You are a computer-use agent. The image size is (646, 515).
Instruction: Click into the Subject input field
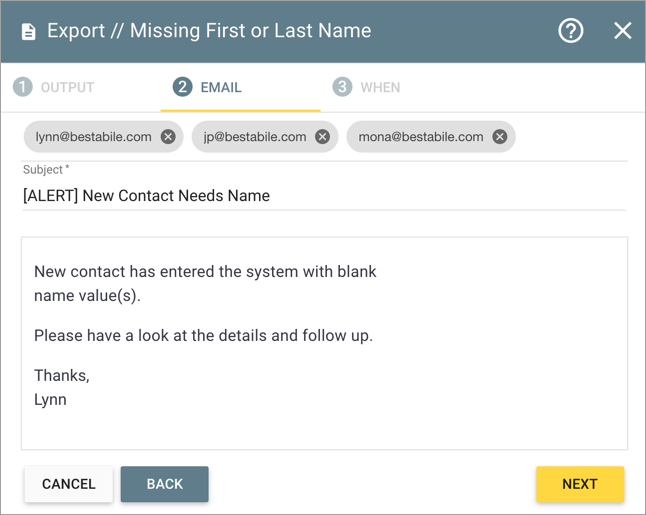pos(324,196)
